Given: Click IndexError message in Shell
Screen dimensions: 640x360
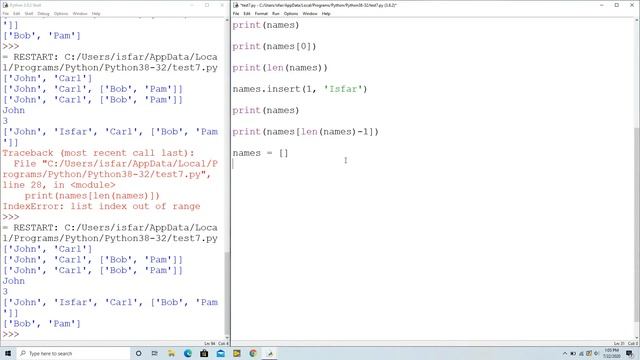Looking at the screenshot, I should pyautogui.click(x=101, y=206).
